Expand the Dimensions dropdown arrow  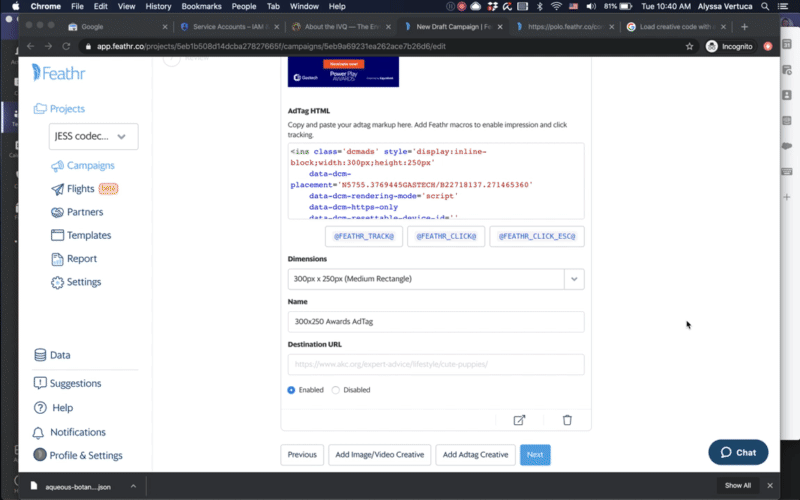574,279
